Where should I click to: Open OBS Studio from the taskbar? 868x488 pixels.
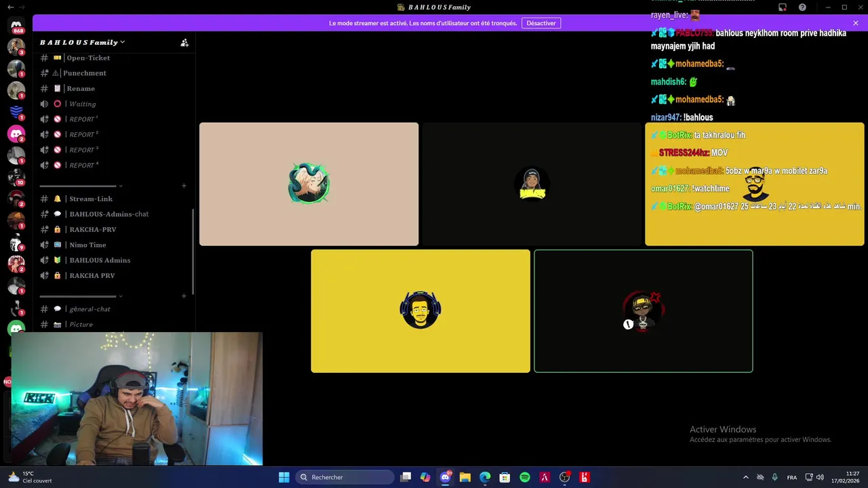(564, 477)
